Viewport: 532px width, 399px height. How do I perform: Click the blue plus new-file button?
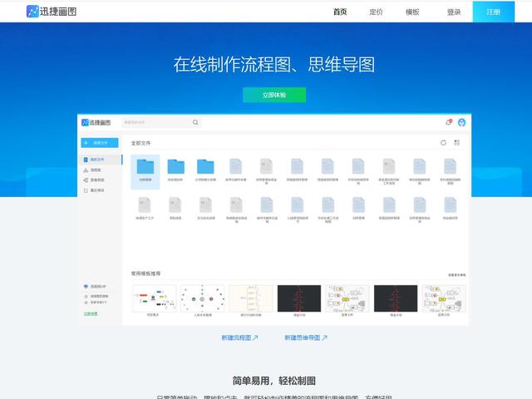pyautogui.click(x=100, y=143)
